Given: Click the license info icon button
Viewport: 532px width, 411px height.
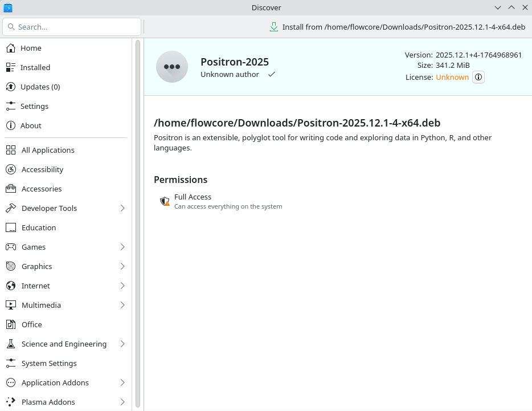Looking at the screenshot, I should (x=478, y=78).
